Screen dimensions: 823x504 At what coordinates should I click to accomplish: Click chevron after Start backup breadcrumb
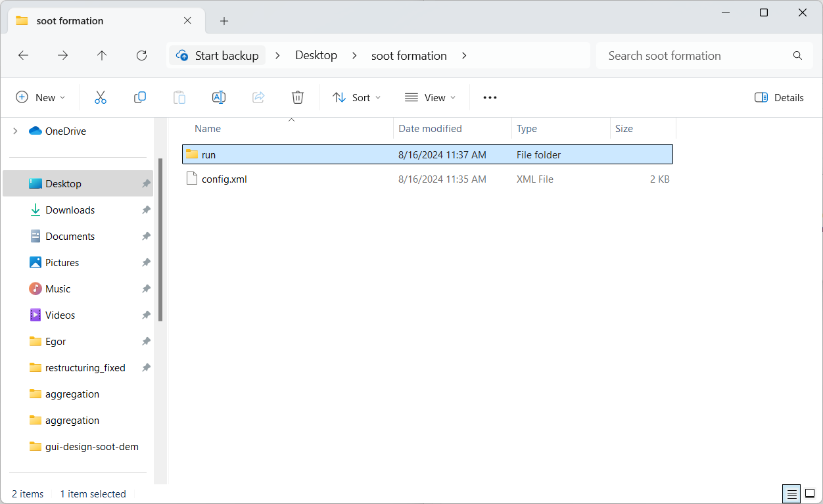[277, 56]
